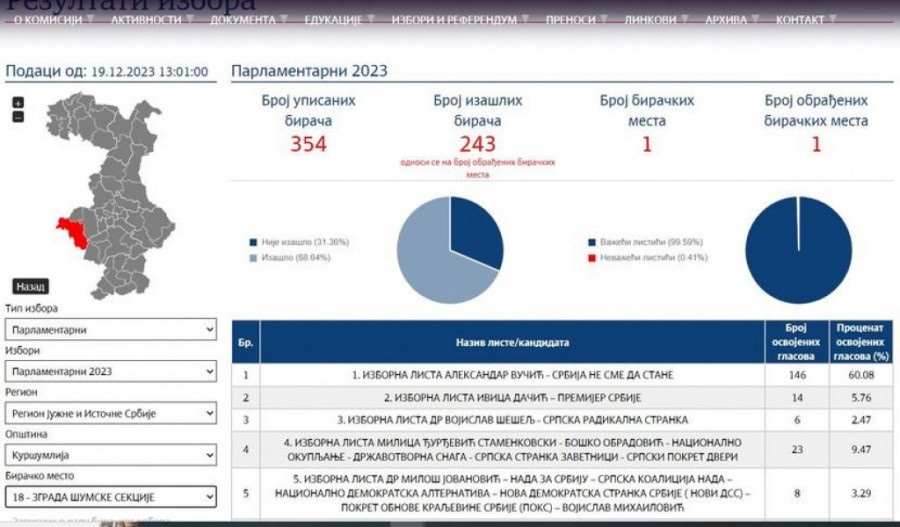
Task: Click the dark blue 'Није изашло' legend square
Action: 252,243
